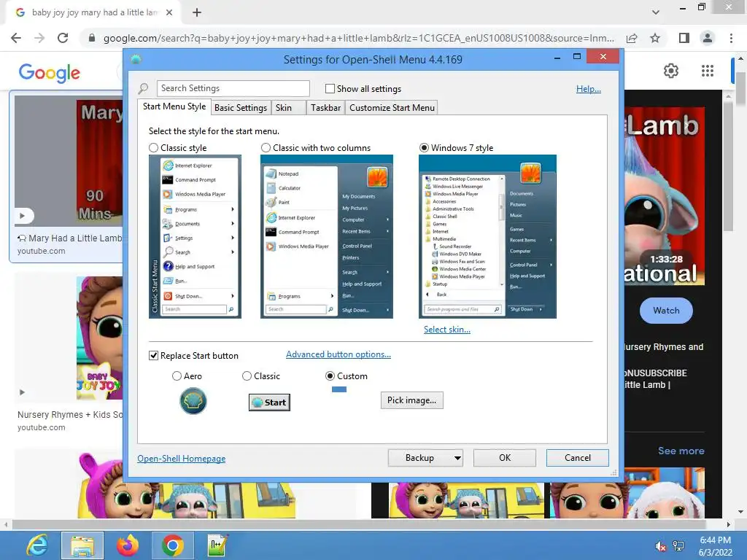The height and width of the screenshot is (560, 747).
Task: Open Notepad++ from the taskbar
Action: coord(217,545)
